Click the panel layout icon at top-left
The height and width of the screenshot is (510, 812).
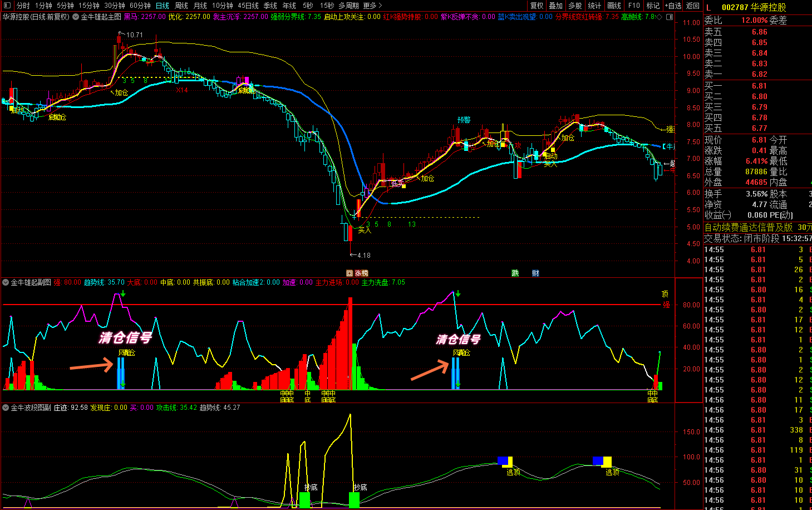[7, 6]
